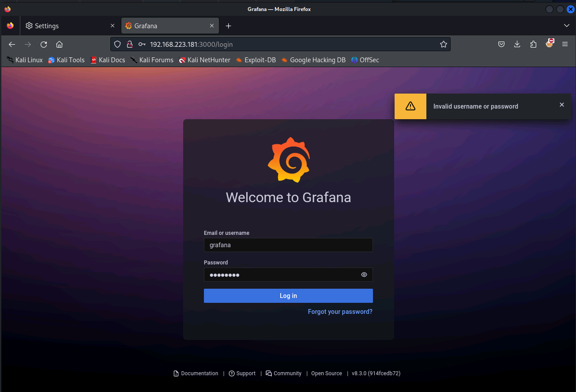Click the saved login key icon

pos(142,45)
